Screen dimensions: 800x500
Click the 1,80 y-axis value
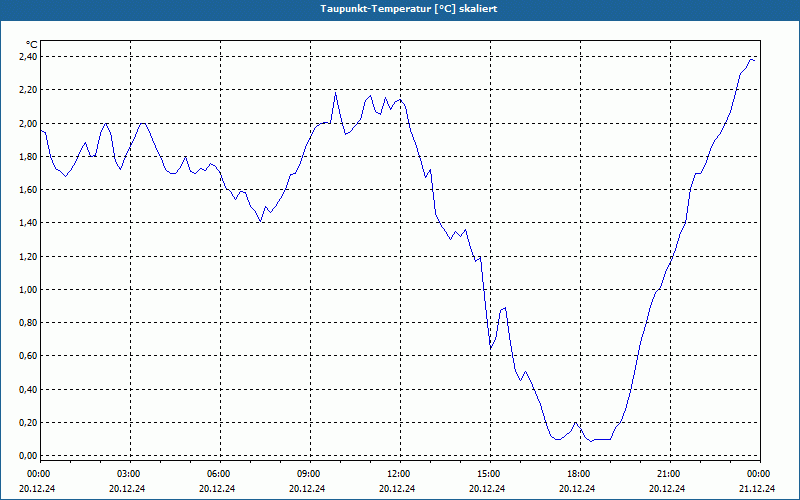click(x=28, y=157)
